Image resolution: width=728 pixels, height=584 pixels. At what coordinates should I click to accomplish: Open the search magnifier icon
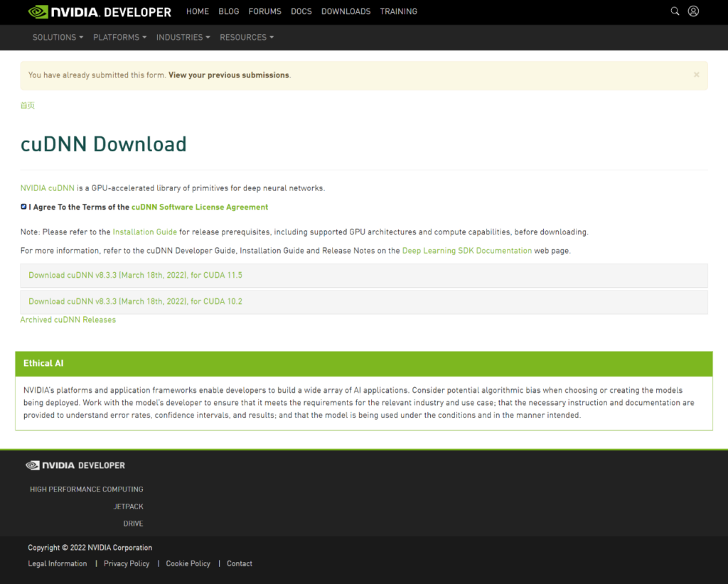[675, 11]
